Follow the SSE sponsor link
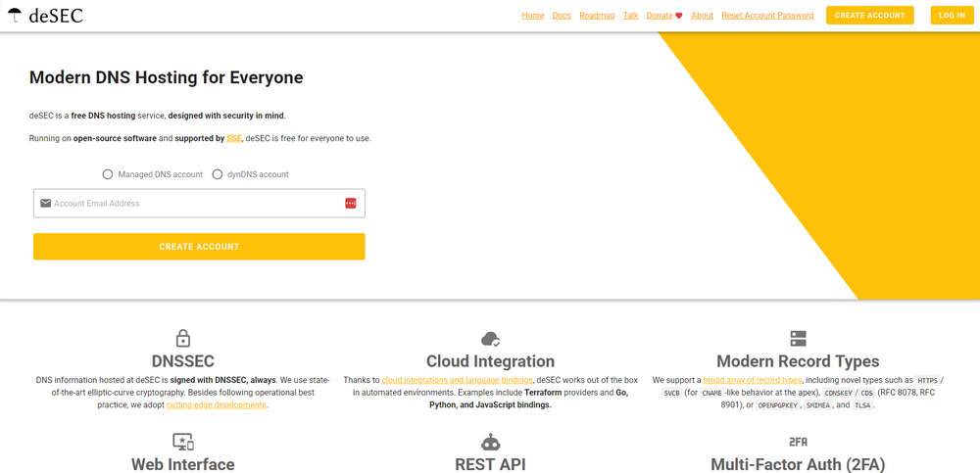Screen dimensions: 980x473 tap(234, 139)
